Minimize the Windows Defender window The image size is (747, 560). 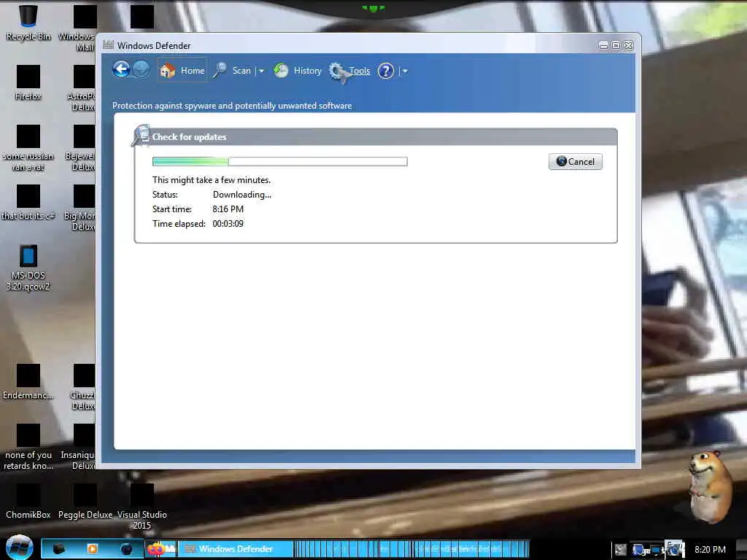(603, 45)
